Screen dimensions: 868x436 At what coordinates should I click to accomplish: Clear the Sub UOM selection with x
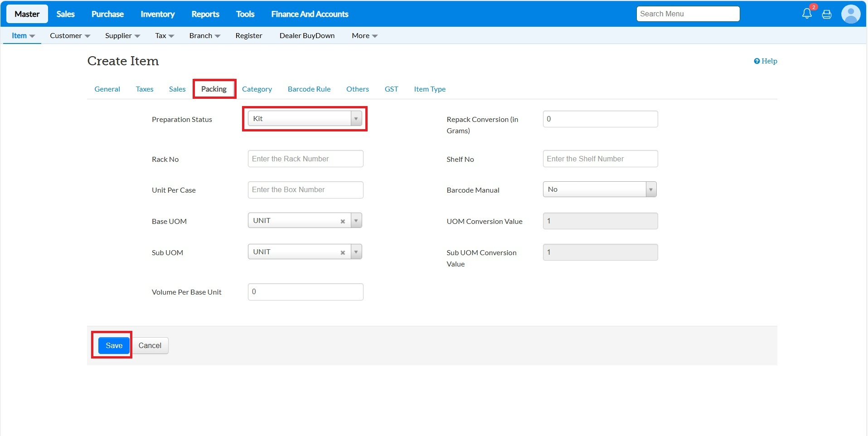click(343, 252)
